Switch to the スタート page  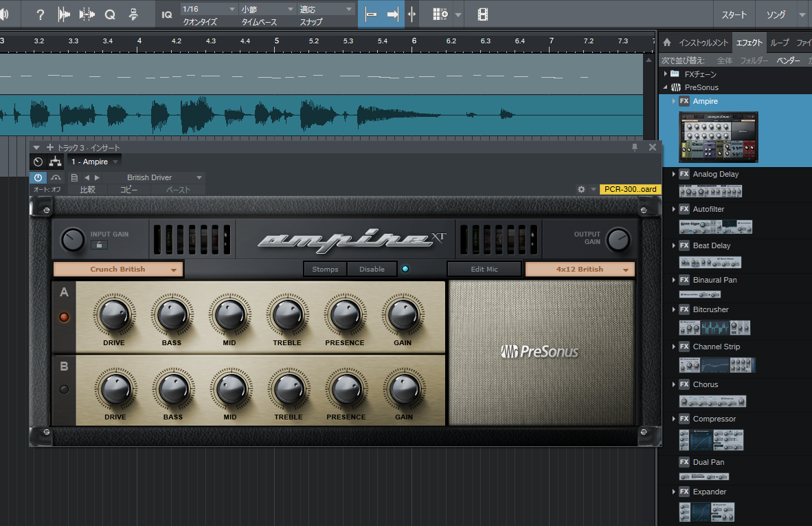click(x=734, y=15)
